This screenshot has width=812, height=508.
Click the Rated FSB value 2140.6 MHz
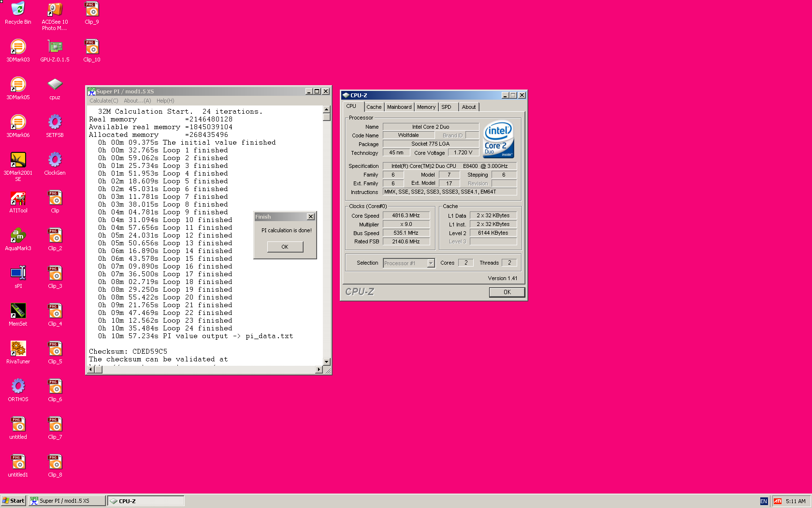406,241
